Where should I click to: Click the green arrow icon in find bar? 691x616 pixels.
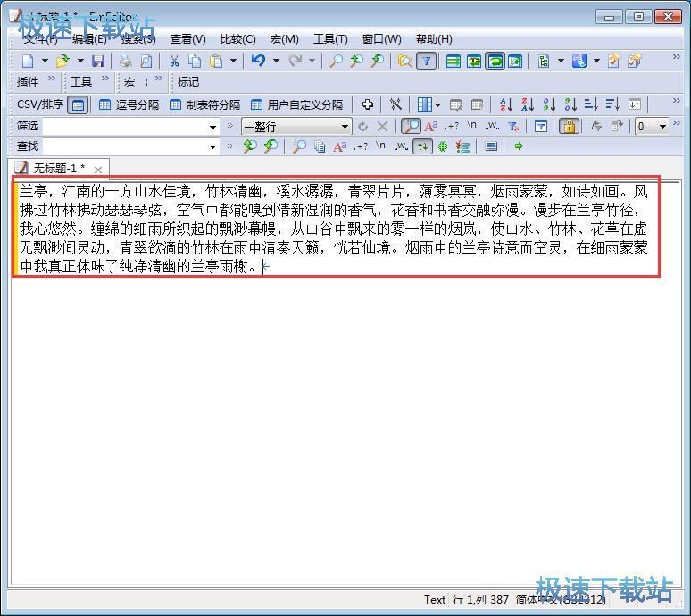[x=519, y=146]
